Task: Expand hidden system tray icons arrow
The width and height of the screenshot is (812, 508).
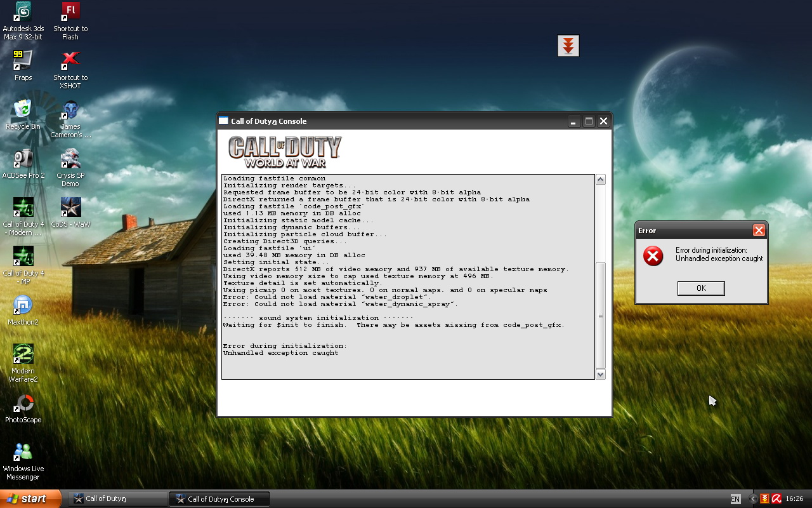Action: point(753,499)
